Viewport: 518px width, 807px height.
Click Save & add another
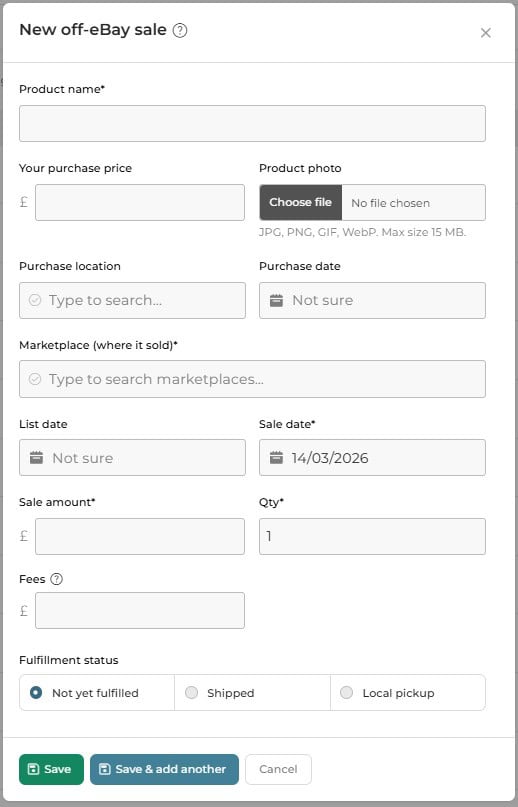[164, 769]
